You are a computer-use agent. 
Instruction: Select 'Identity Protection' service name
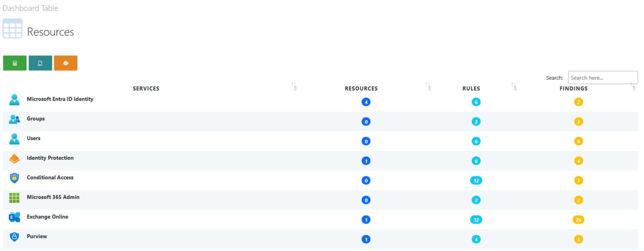50,158
